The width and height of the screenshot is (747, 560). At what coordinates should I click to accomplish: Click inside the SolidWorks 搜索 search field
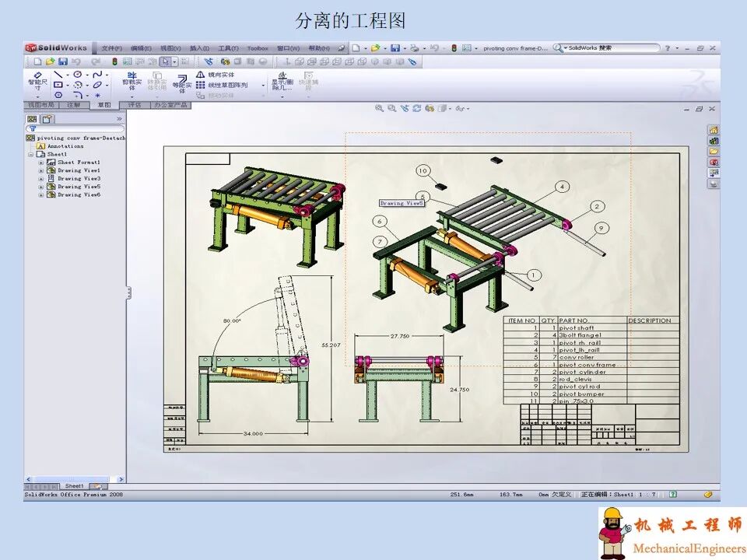pos(615,47)
